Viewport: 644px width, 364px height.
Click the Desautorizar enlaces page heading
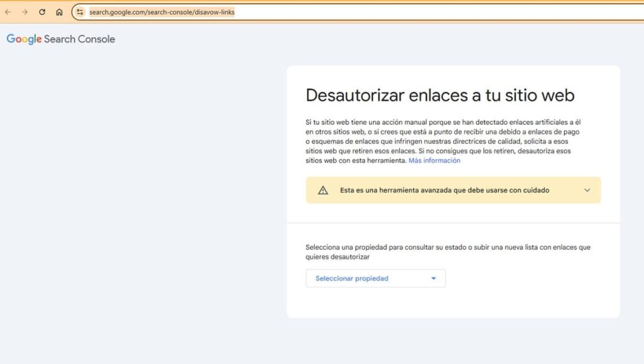[x=440, y=96]
